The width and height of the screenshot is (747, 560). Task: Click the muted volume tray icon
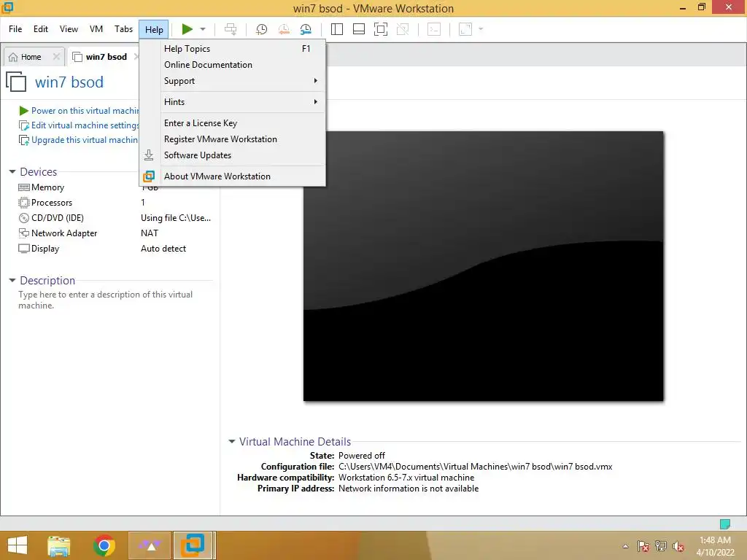tap(678, 546)
